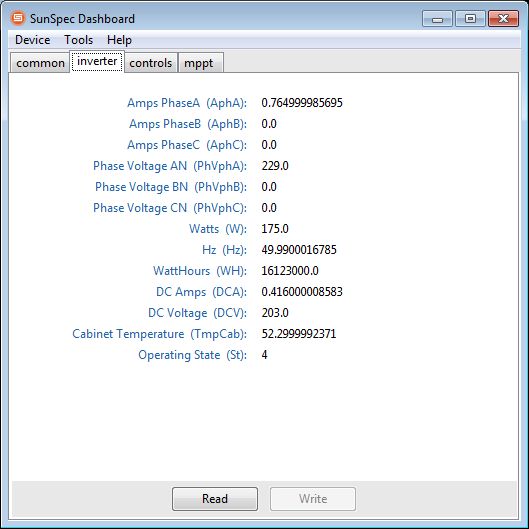Click the disabled Write button
529x529 pixels.
(x=313, y=499)
